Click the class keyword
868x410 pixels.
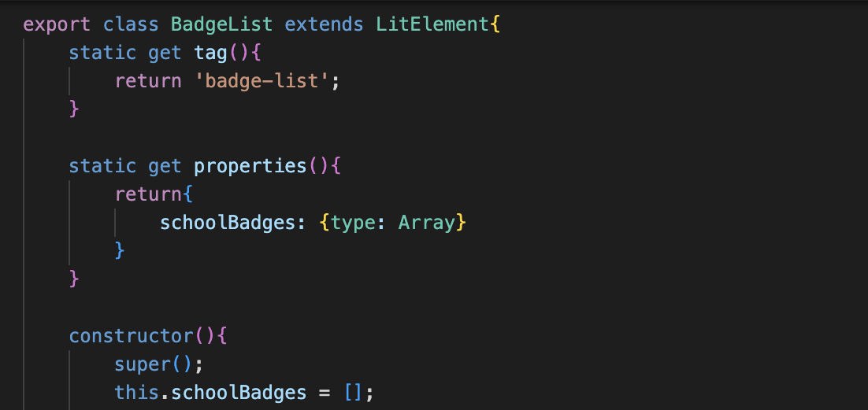coord(131,24)
